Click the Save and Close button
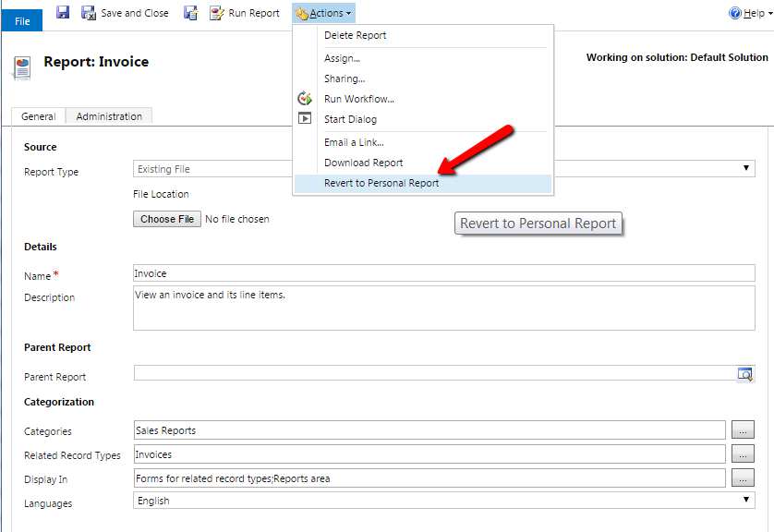 [x=125, y=13]
